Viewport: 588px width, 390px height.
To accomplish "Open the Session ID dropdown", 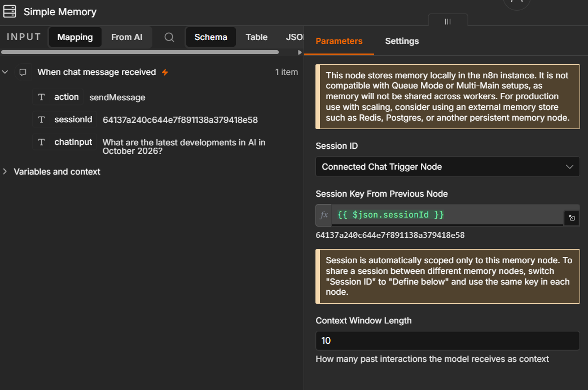I will pos(447,167).
